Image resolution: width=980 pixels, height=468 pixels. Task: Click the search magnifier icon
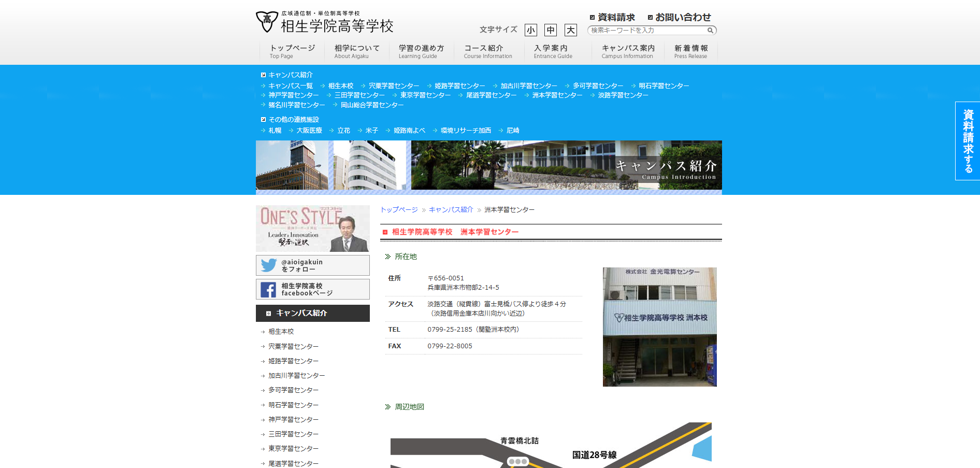[710, 31]
